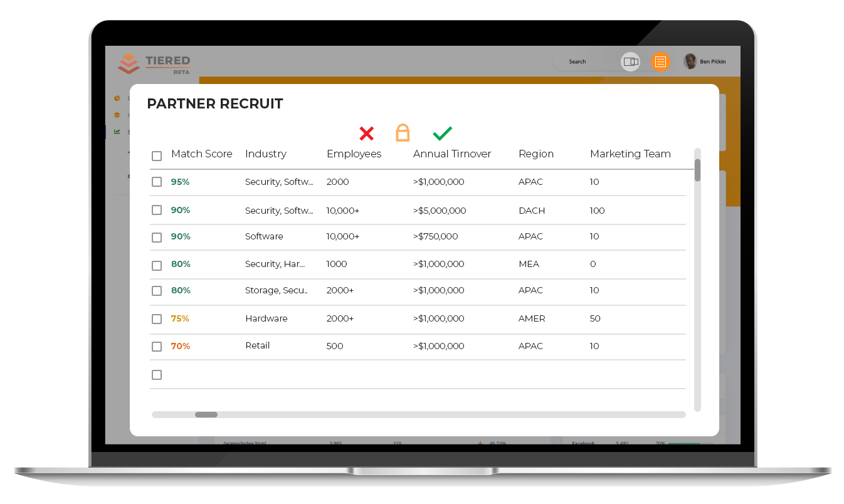Sort by the Region column header
Viewport: 844px width, 504px height.
[536, 154]
